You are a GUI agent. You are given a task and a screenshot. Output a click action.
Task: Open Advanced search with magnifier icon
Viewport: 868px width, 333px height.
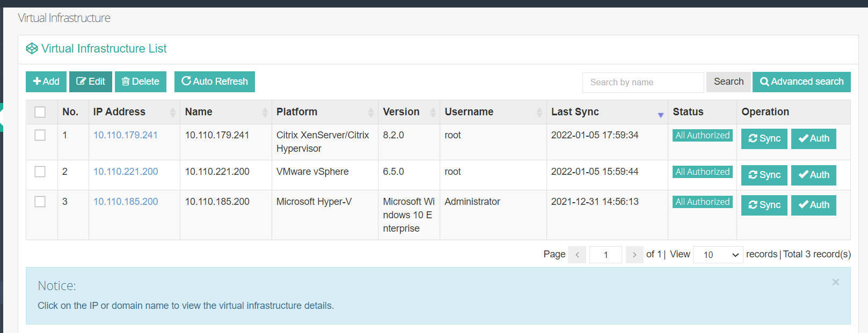801,82
